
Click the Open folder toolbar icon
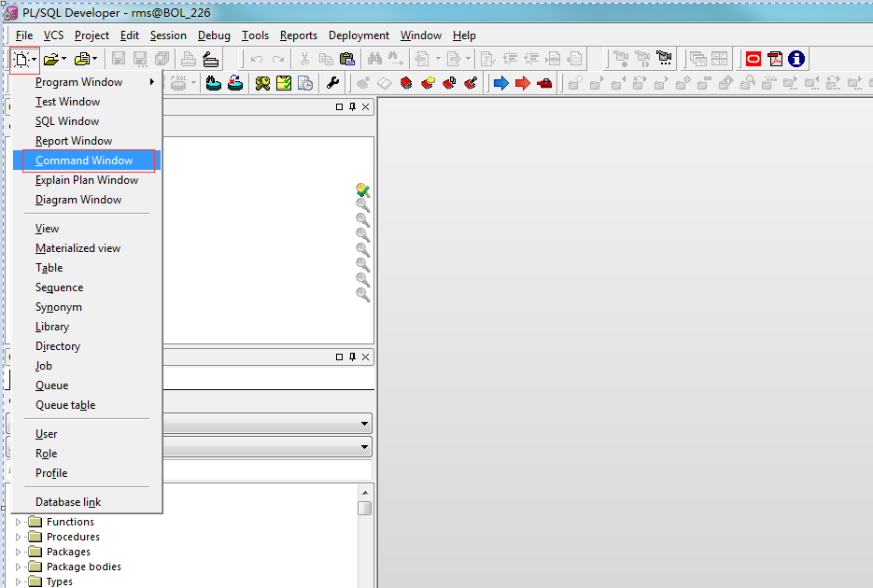click(x=50, y=59)
